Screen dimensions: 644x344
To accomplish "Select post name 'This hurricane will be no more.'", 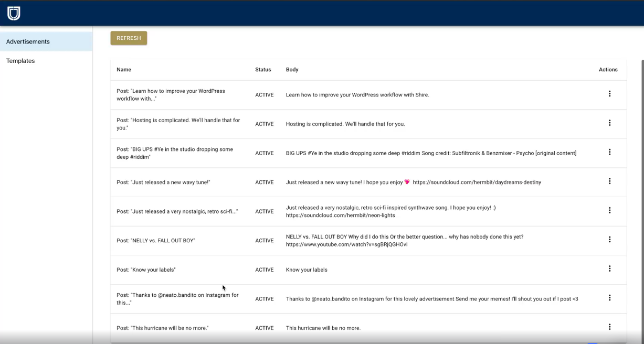I will pyautogui.click(x=163, y=328).
